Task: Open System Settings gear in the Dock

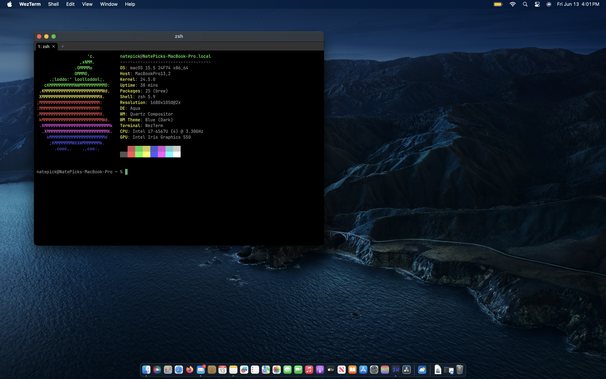Action: [x=374, y=370]
